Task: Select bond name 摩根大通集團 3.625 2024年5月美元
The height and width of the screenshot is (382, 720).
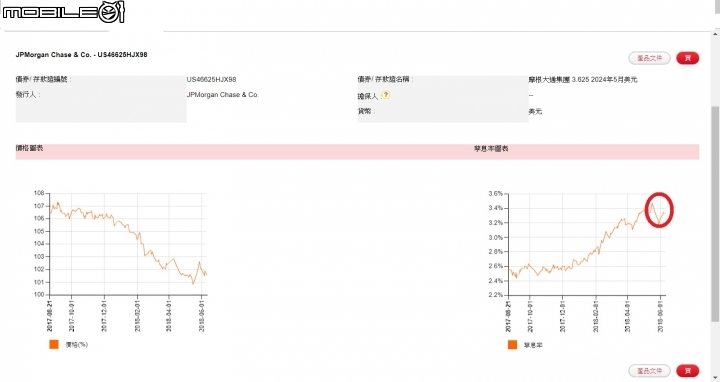Action: (583, 79)
